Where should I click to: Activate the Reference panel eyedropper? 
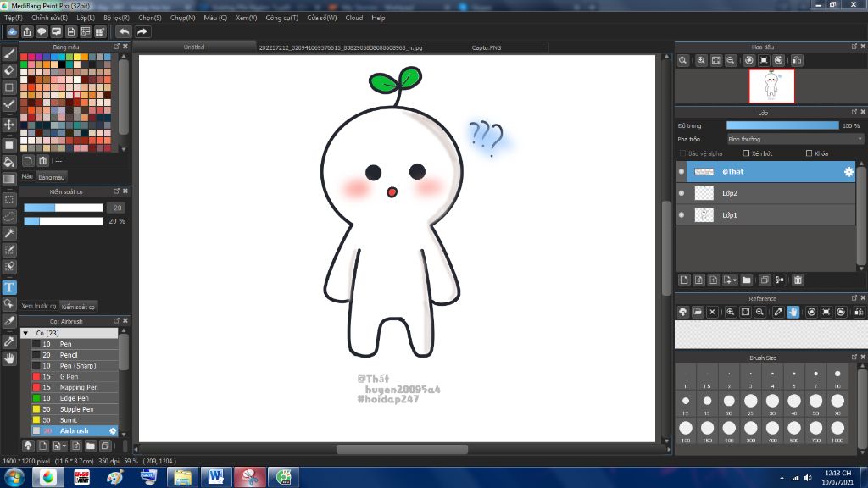point(778,312)
